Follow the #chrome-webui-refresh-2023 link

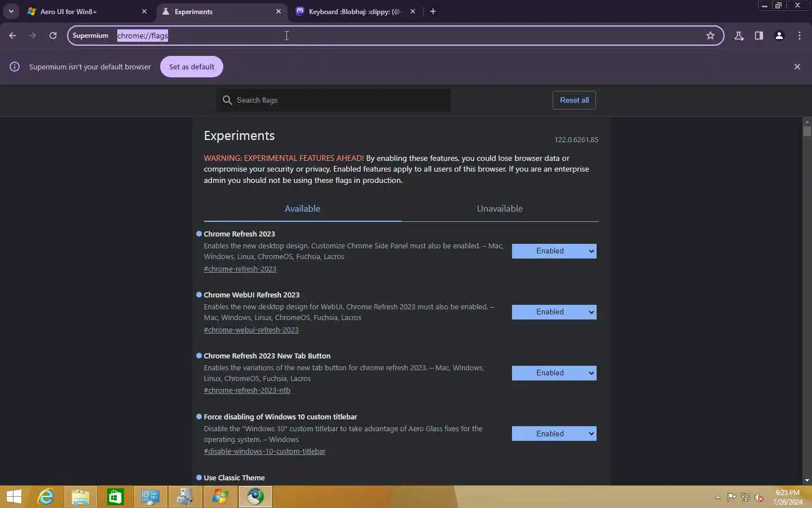point(251,330)
